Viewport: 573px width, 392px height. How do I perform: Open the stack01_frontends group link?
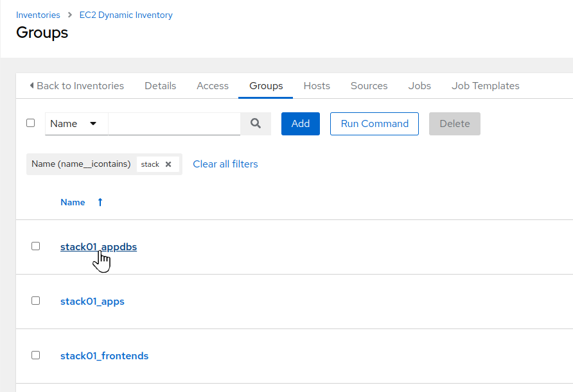104,356
